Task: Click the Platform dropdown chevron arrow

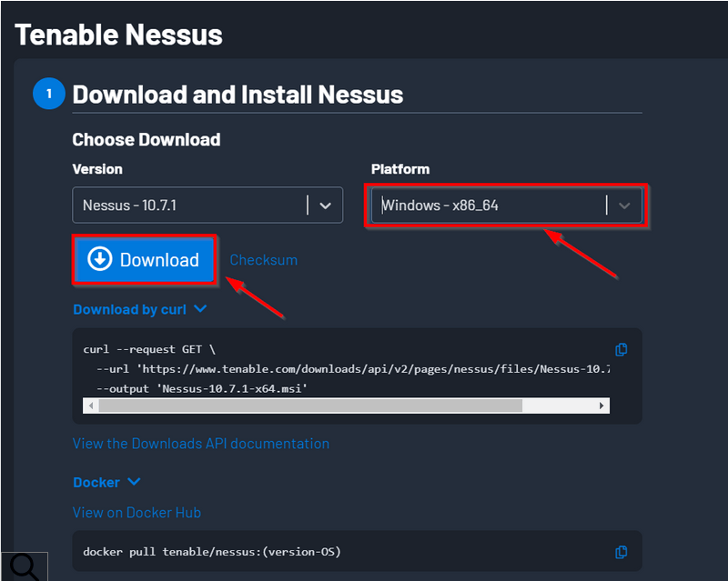Action: tap(624, 205)
